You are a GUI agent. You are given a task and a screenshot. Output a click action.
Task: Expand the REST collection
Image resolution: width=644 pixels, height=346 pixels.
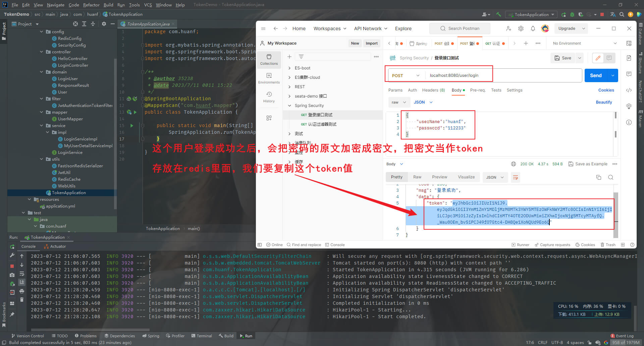tap(289, 87)
